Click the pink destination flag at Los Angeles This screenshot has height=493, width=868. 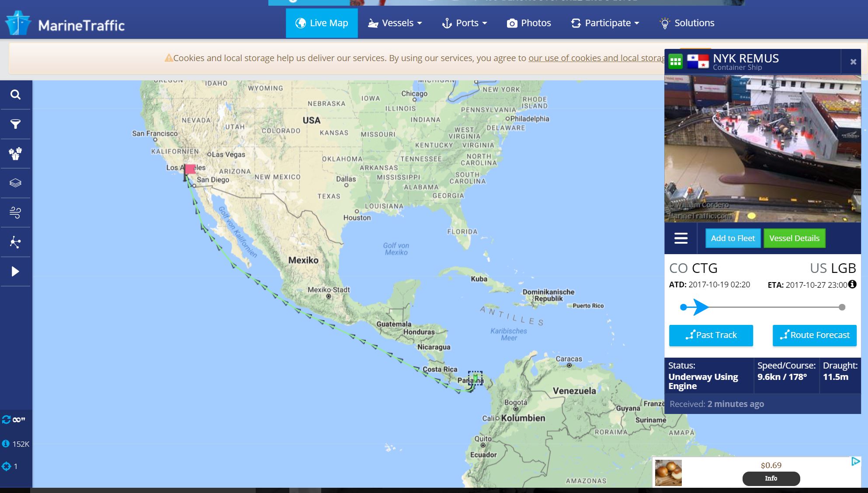190,169
